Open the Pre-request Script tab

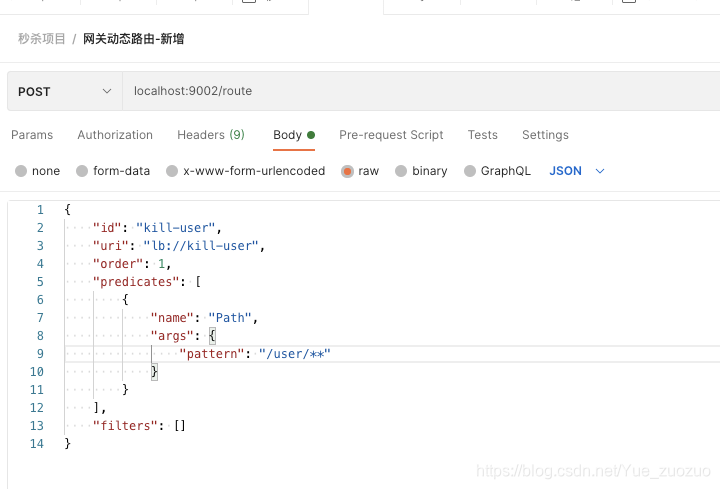pos(391,135)
